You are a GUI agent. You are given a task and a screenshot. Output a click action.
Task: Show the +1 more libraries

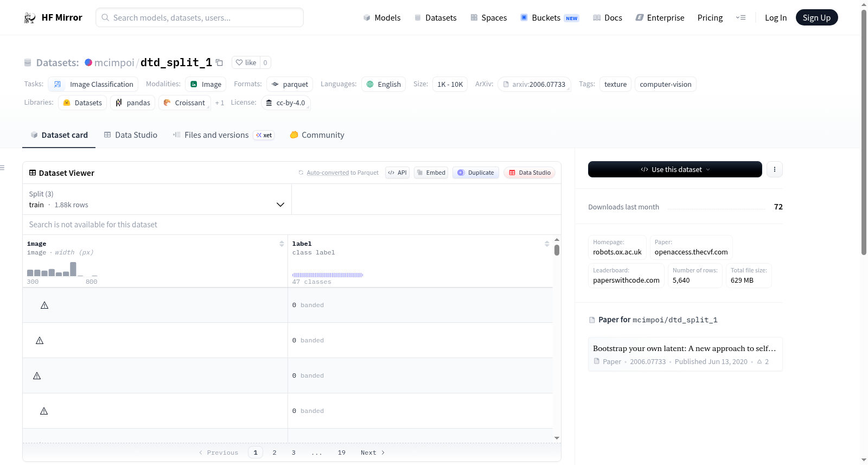(x=219, y=103)
